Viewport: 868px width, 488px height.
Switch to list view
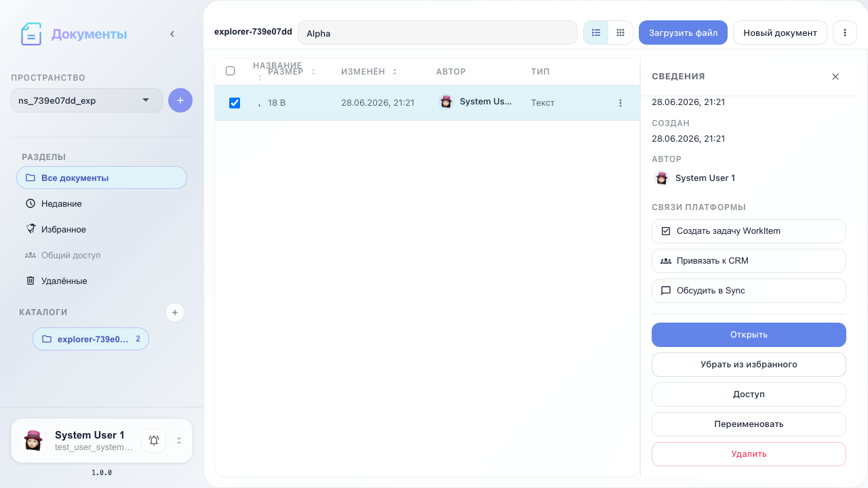(x=596, y=33)
